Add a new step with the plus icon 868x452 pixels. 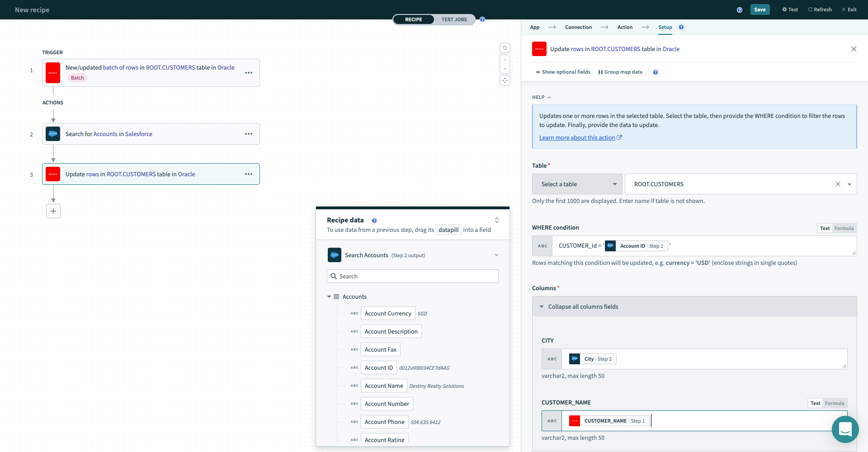53,211
